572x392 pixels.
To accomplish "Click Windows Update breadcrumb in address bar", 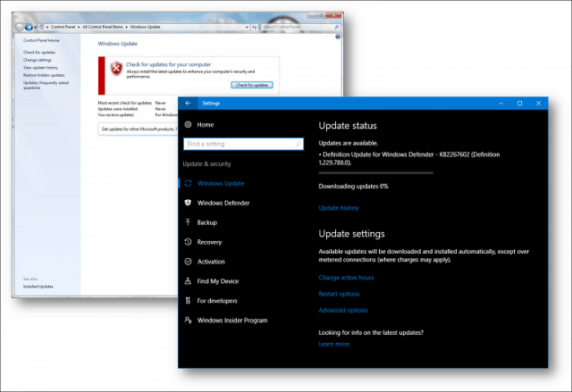I will coord(145,27).
